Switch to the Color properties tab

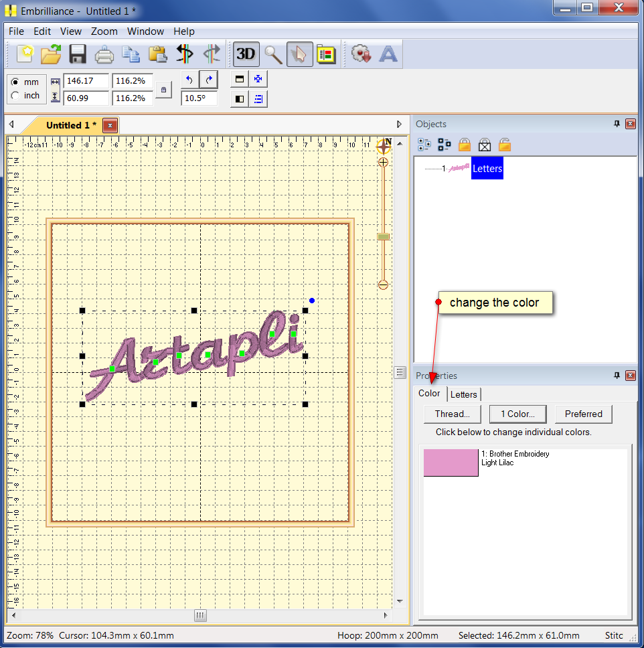pyautogui.click(x=429, y=394)
